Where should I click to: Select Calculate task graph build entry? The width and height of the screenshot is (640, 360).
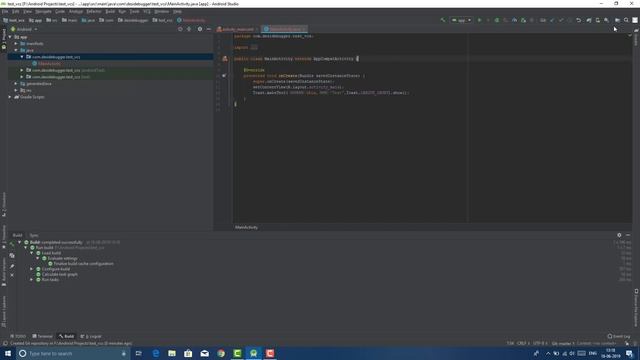tap(60, 274)
